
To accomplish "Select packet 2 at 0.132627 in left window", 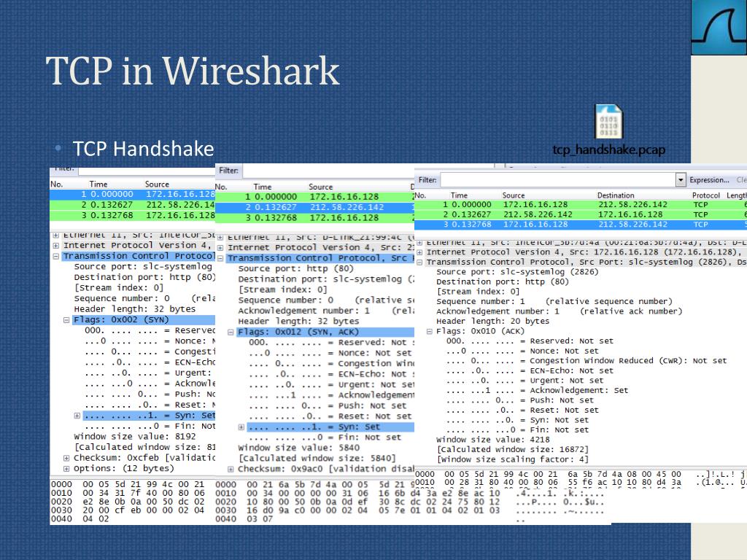I will (133, 205).
